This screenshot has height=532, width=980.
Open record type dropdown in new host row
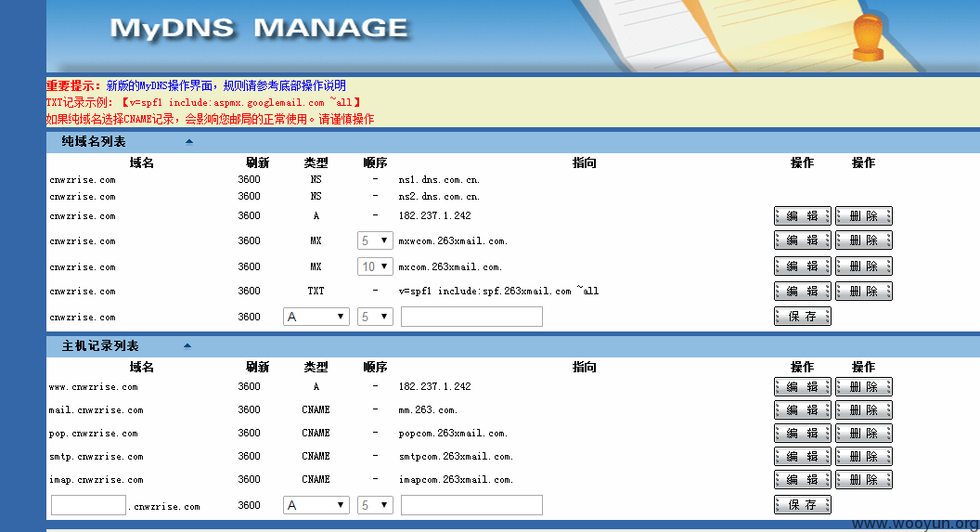click(316, 505)
